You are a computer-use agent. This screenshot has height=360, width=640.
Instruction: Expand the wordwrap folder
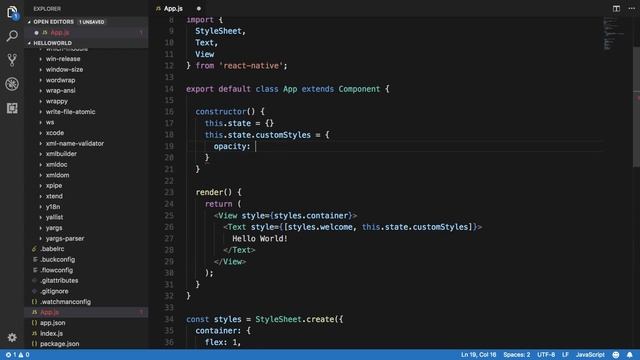pyautogui.click(x=60, y=80)
